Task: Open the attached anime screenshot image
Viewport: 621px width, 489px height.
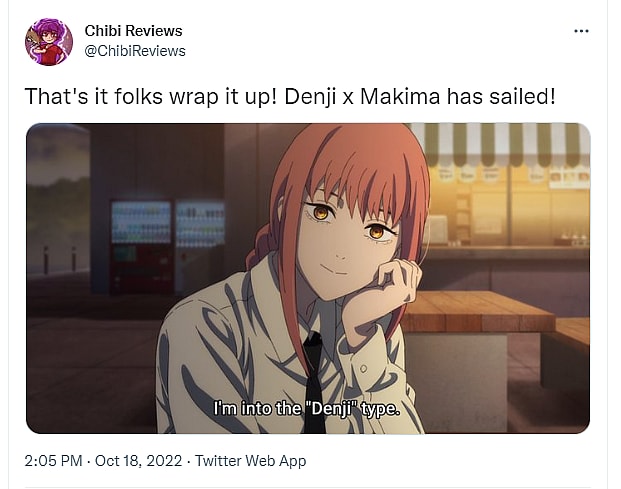Action: click(308, 278)
